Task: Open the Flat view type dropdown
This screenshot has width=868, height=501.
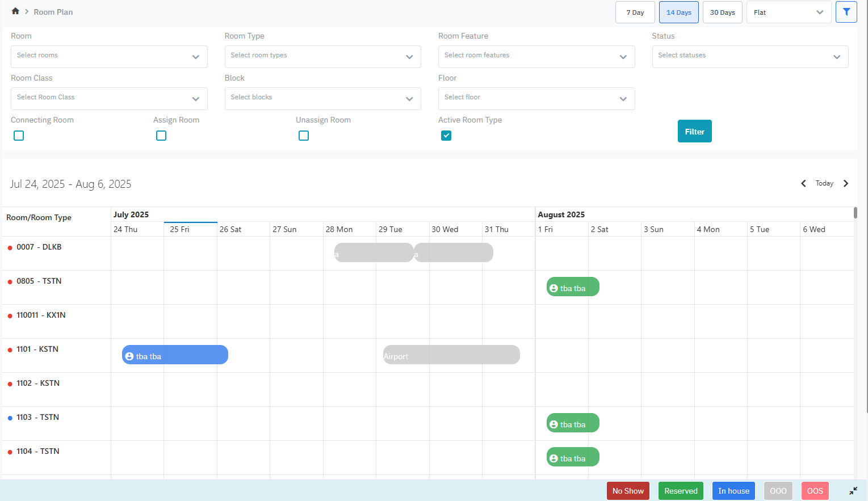Action: pos(788,12)
